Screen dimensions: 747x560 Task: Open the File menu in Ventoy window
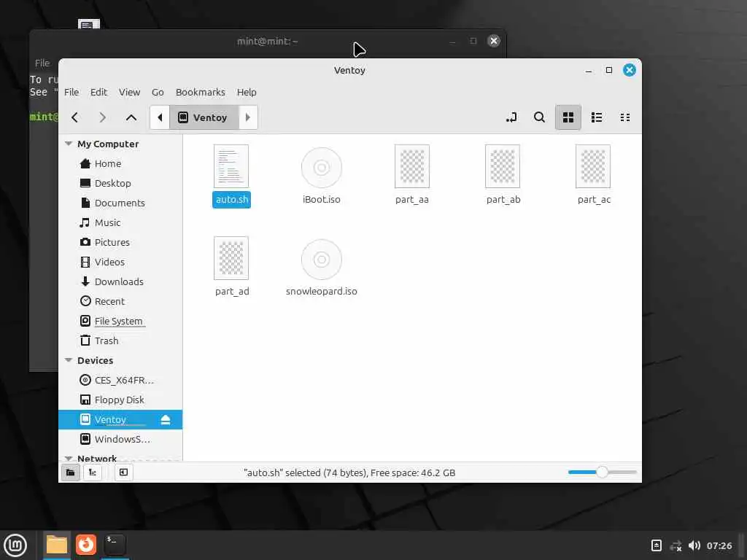71,93
